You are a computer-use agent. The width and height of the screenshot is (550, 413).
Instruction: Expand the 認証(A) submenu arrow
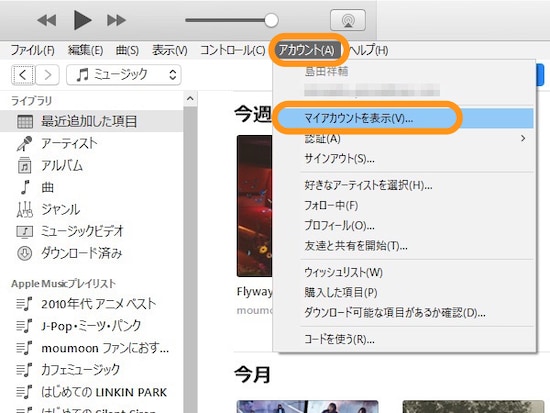coord(523,138)
